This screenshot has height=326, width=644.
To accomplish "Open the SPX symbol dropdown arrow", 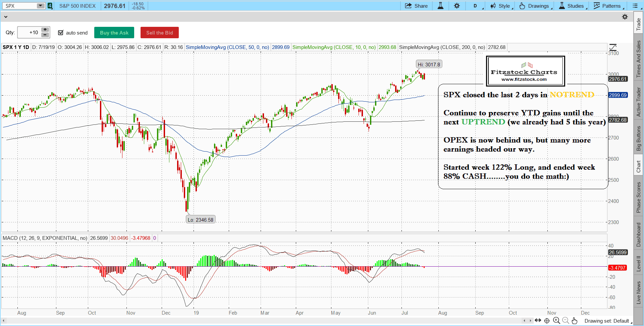I will click(40, 6).
